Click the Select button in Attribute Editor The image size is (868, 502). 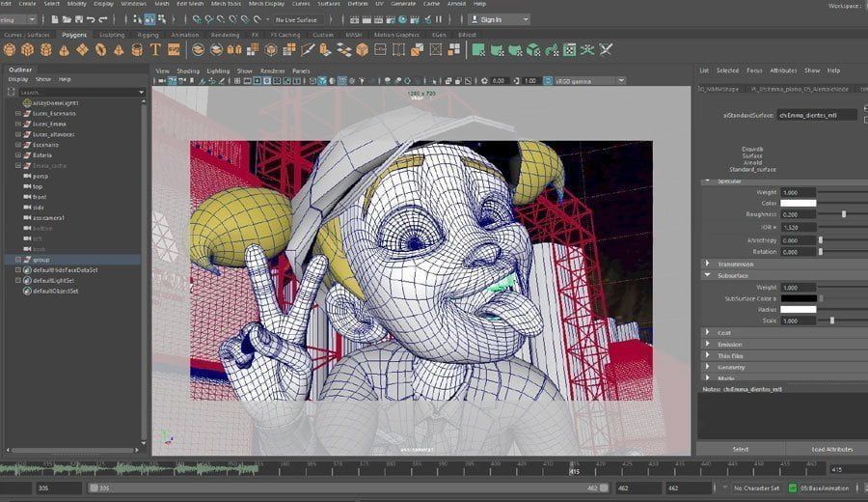point(740,449)
